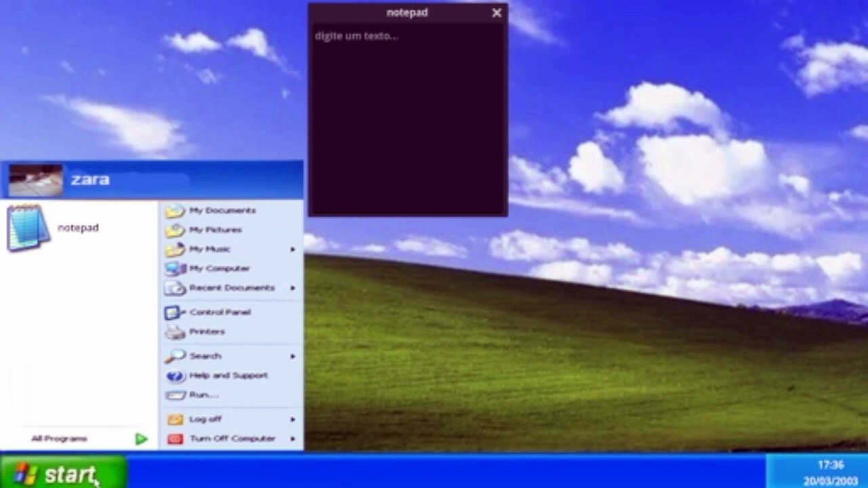Click the My Pictures folder icon
868x488 pixels.
(x=175, y=230)
